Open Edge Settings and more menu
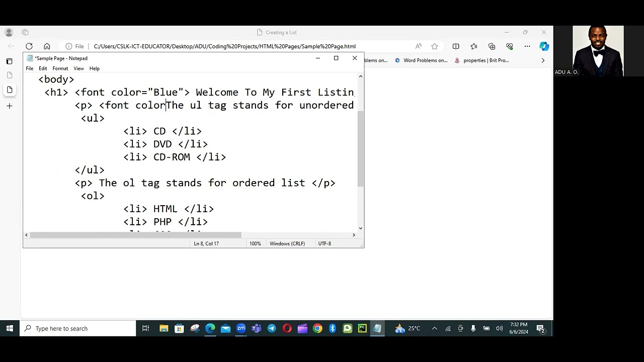The height and width of the screenshot is (362, 644). [527, 46]
